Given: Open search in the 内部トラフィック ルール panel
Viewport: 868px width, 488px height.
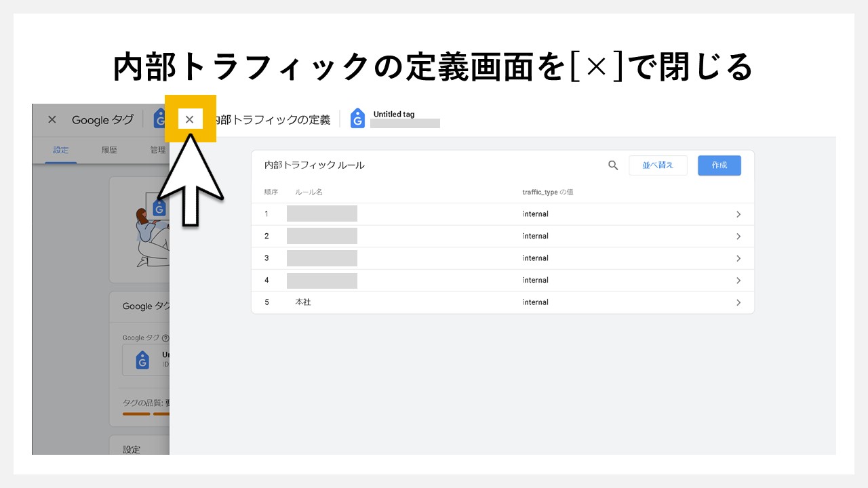Looking at the screenshot, I should click(613, 165).
